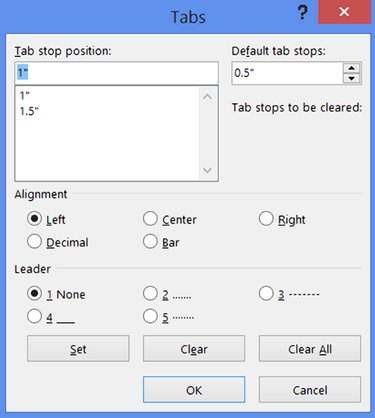This screenshot has width=375, height=418.
Task: Choose Bar alignment
Action: click(150, 242)
